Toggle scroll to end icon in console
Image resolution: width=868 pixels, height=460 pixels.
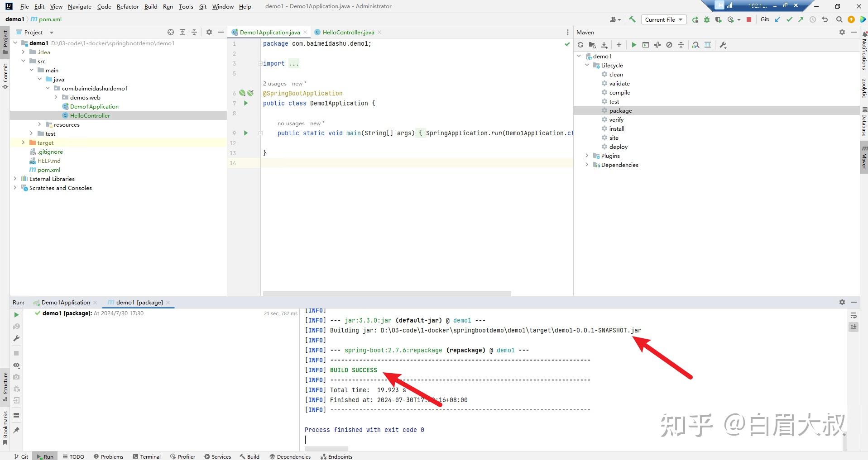coord(854,327)
